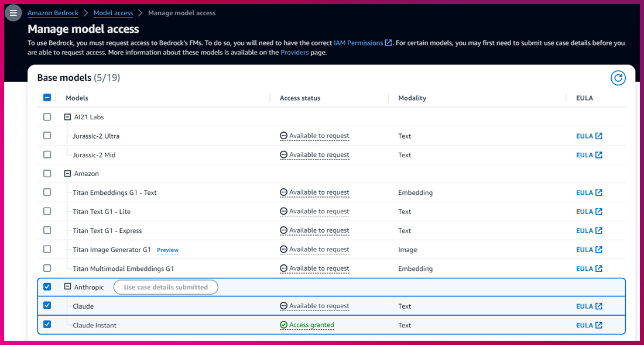This screenshot has width=644, height=345.
Task: Uncheck the Claude Instant checkbox
Action: pos(47,324)
